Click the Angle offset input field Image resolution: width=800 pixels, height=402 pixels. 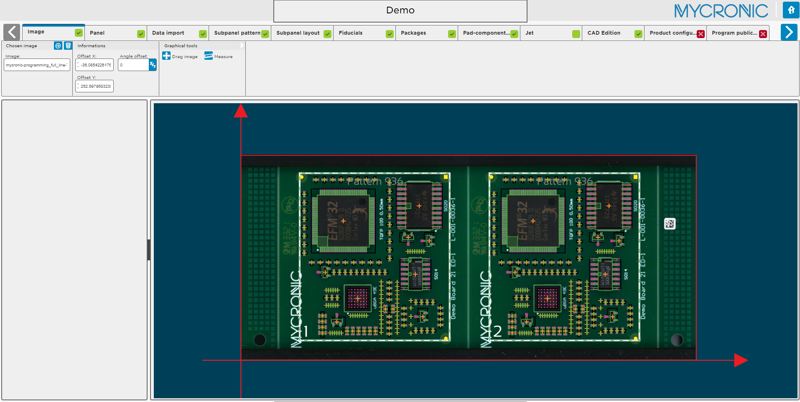(132, 65)
